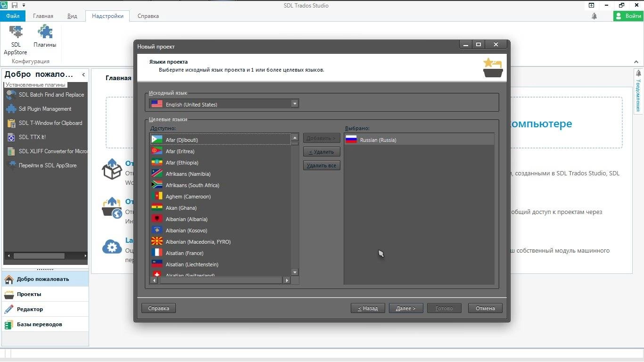Click the Удалить button
644x362 pixels.
coord(322,152)
